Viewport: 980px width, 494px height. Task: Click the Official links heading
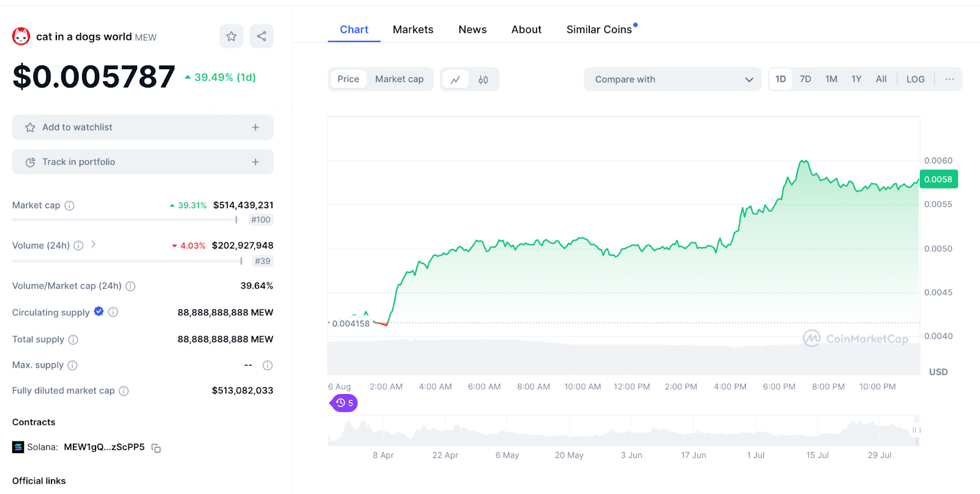point(39,481)
